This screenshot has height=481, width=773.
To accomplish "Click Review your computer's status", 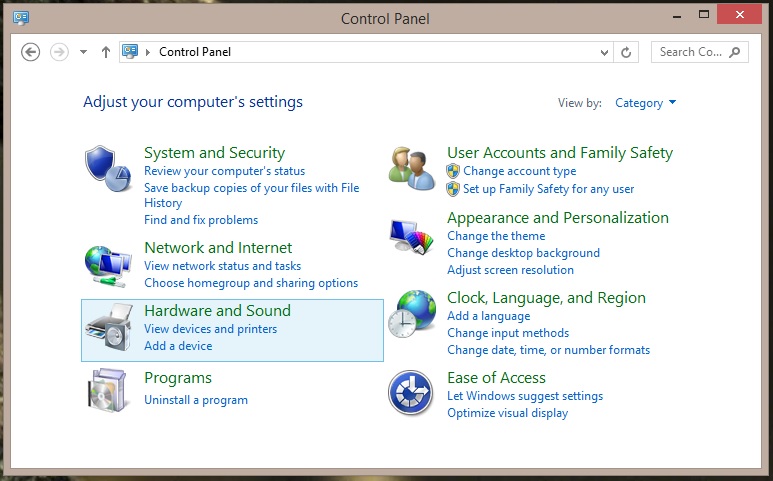I will click(x=224, y=171).
